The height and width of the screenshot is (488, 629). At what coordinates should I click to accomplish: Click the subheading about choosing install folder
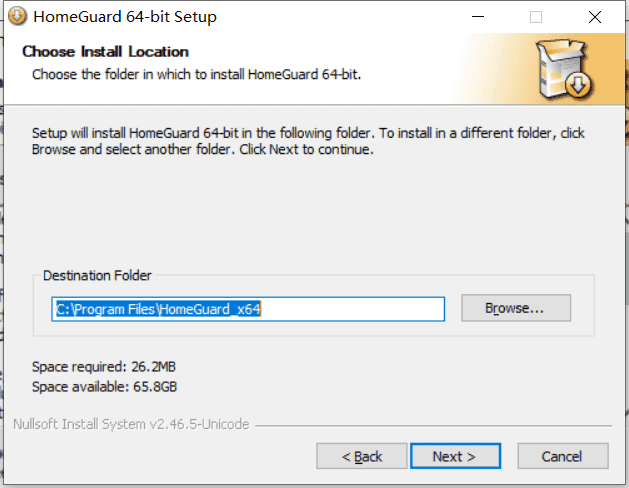pos(197,75)
